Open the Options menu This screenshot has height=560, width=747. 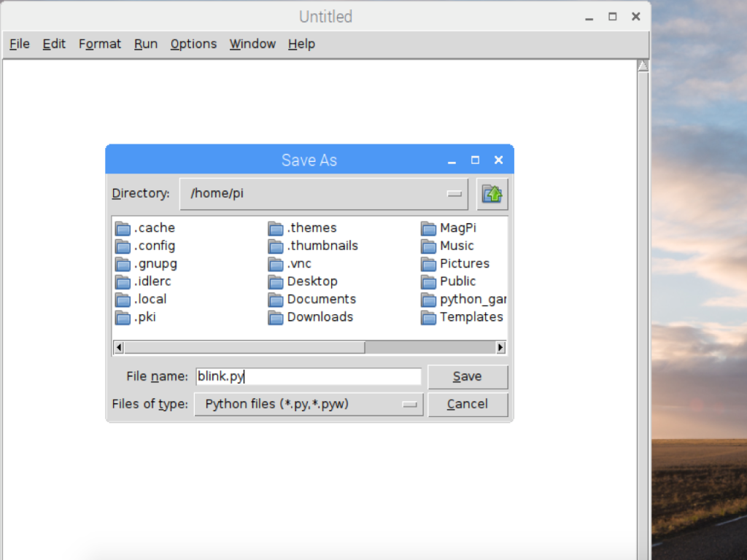193,44
